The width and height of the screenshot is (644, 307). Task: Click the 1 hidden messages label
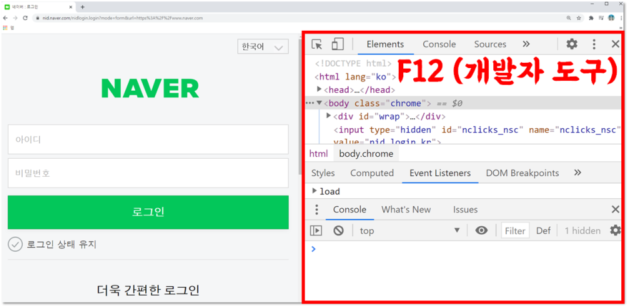(582, 230)
